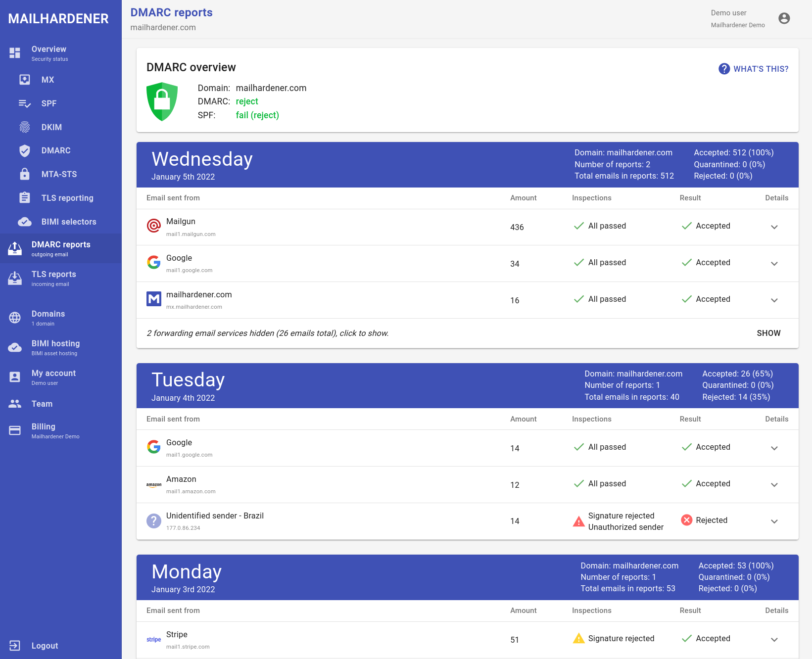The width and height of the screenshot is (812, 659).
Task: Click the MTA-STS lock icon
Action: point(25,174)
